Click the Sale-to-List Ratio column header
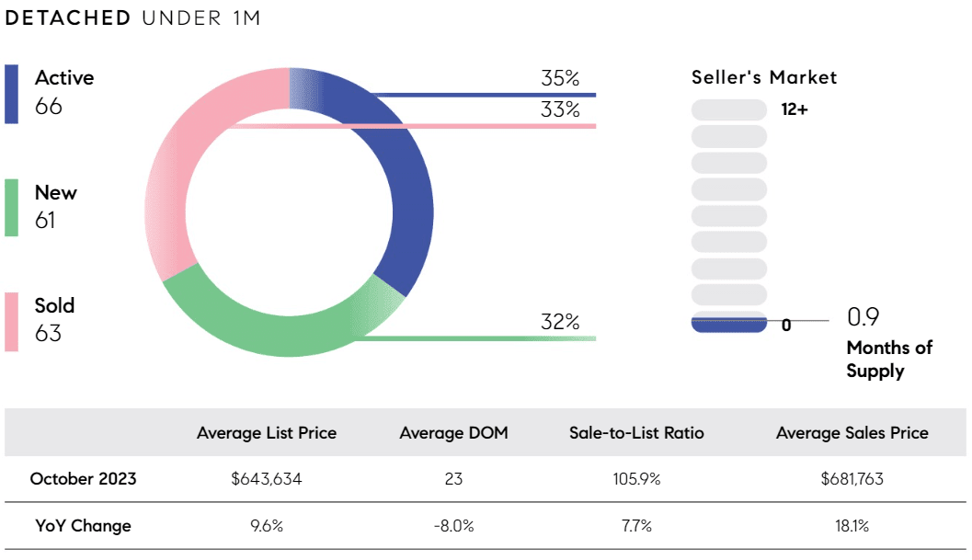The width and height of the screenshot is (972, 560). 636,433
